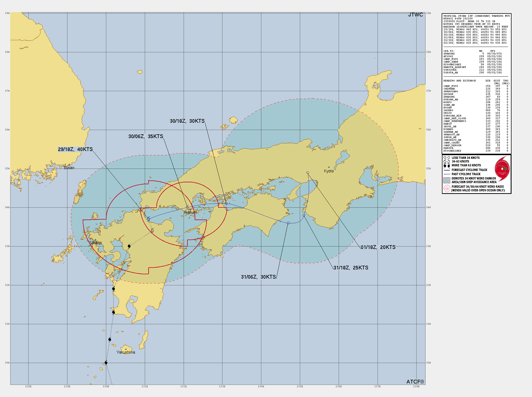Click the BUSAN 130 130 bearing table row
This screenshot has height=397, width=532.
pyautogui.click(x=476, y=108)
